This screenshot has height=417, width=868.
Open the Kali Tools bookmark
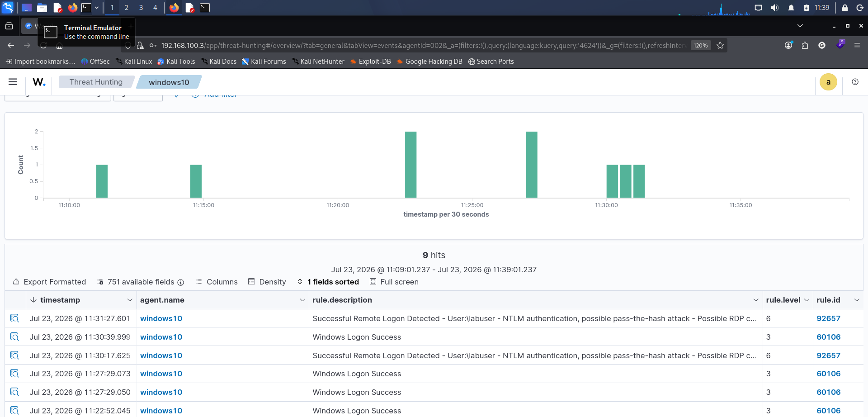[176, 62]
